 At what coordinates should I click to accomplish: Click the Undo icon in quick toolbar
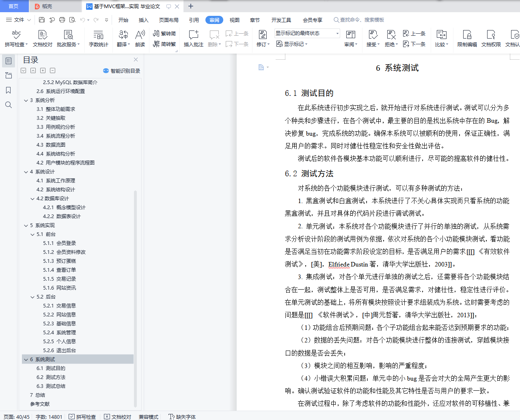click(83, 19)
